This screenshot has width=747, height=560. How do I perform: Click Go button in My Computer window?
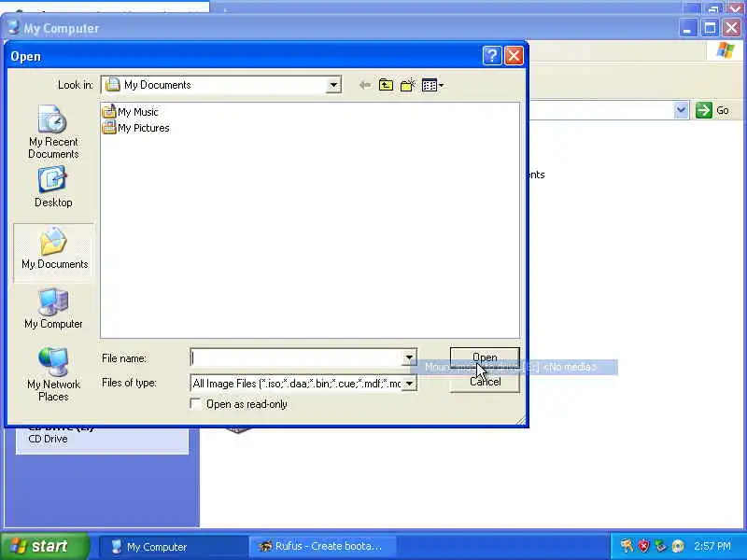click(x=712, y=110)
